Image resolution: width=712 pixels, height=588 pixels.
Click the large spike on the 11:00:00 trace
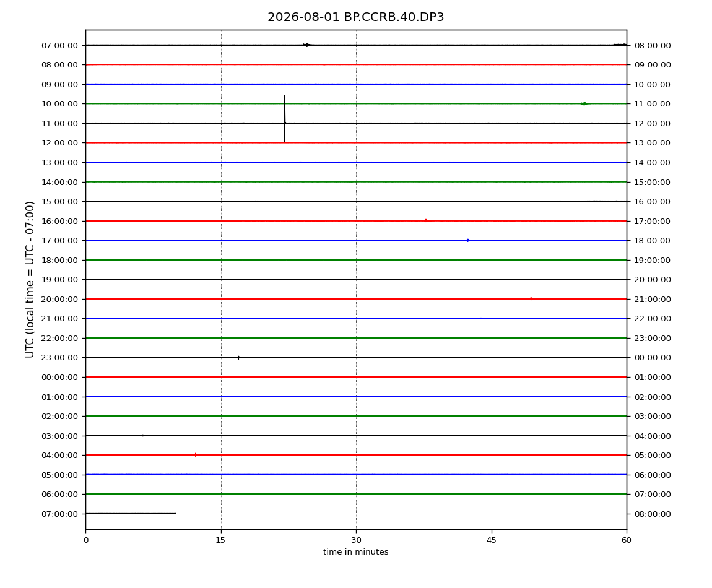pyautogui.click(x=285, y=119)
